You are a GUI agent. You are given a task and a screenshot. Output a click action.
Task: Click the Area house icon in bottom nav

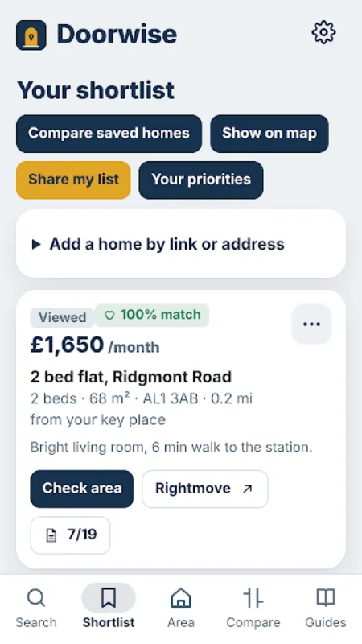[181, 597]
